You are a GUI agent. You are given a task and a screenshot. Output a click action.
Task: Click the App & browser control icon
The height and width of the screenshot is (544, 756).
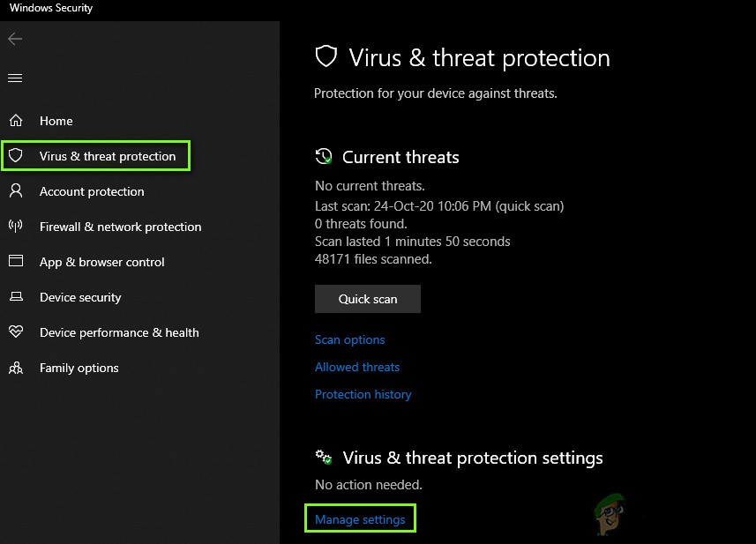coord(16,262)
